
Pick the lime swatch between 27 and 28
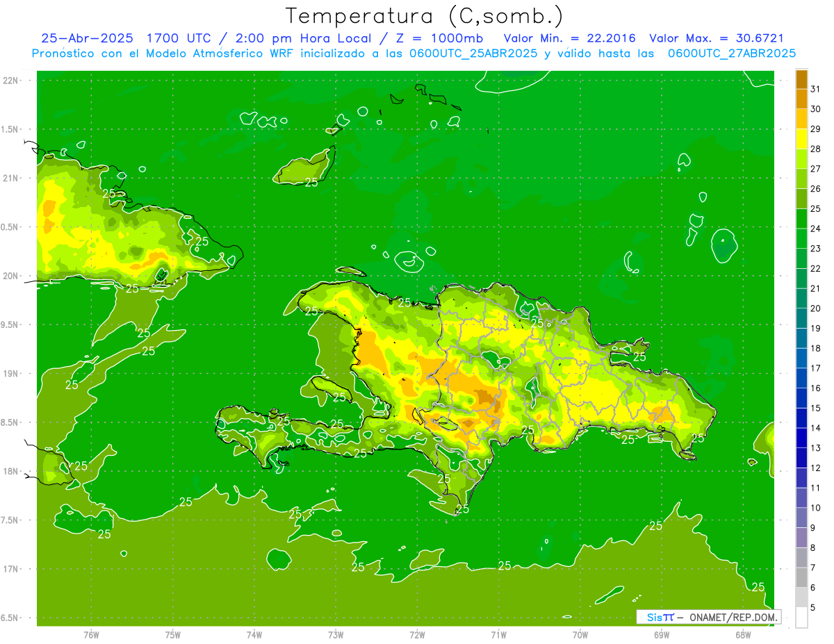801,158
